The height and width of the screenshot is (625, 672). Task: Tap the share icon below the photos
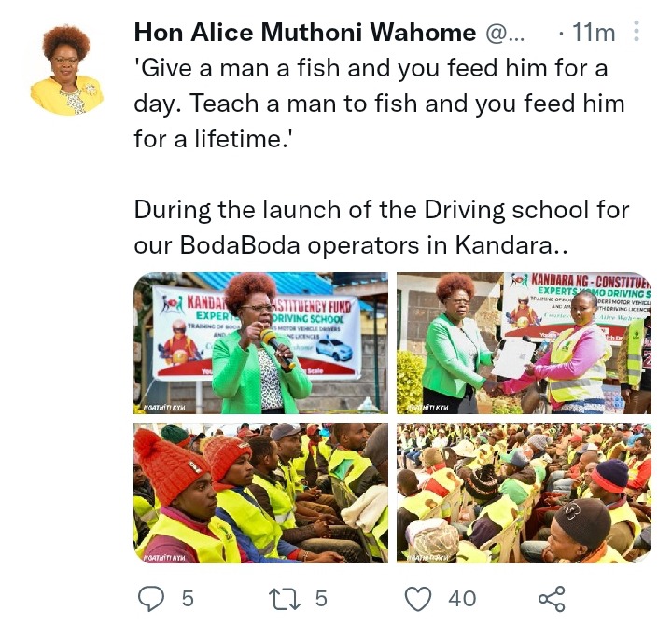click(552, 599)
